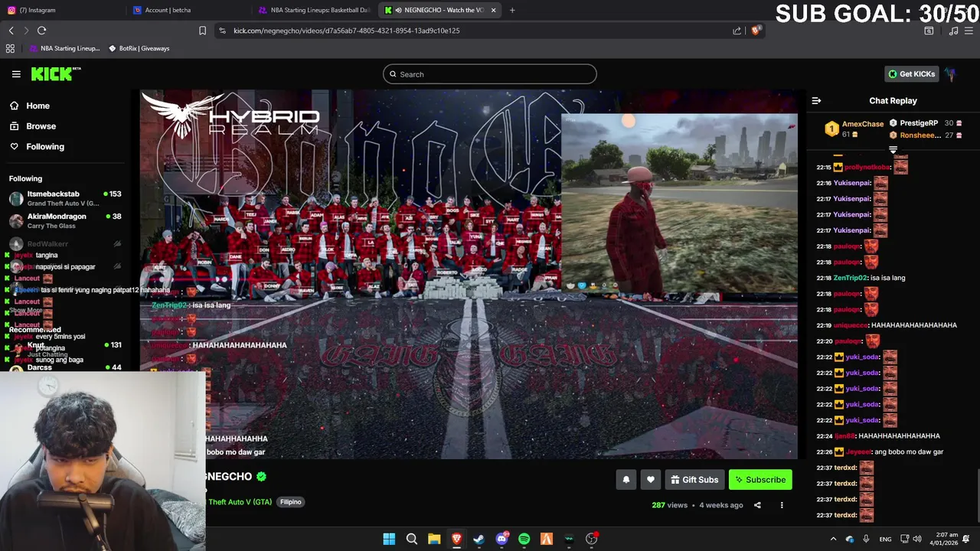Image resolution: width=980 pixels, height=551 pixels.
Task: Open the browser sidebar search panel icon
Action: point(929,31)
